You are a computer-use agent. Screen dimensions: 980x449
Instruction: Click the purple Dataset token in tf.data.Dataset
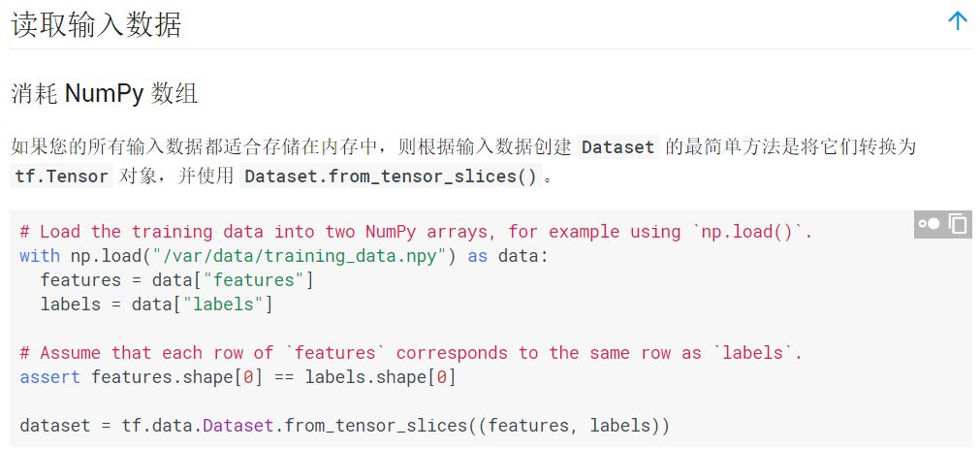pyautogui.click(x=238, y=426)
